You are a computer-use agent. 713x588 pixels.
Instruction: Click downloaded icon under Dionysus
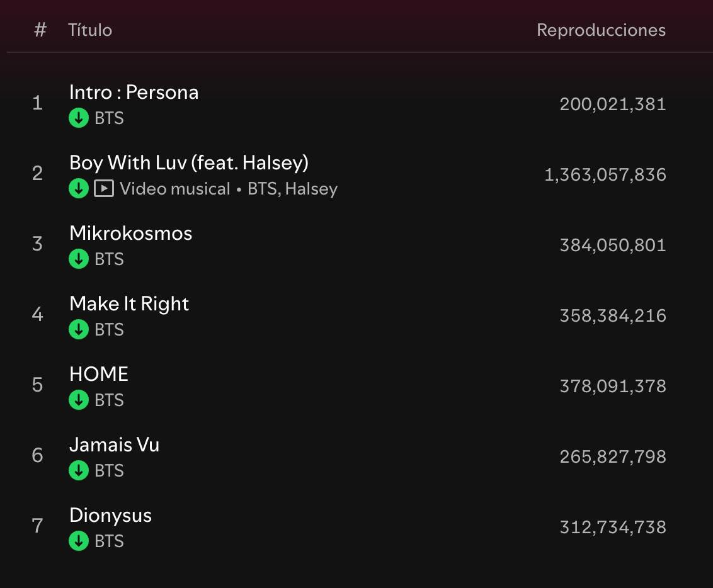(x=78, y=541)
